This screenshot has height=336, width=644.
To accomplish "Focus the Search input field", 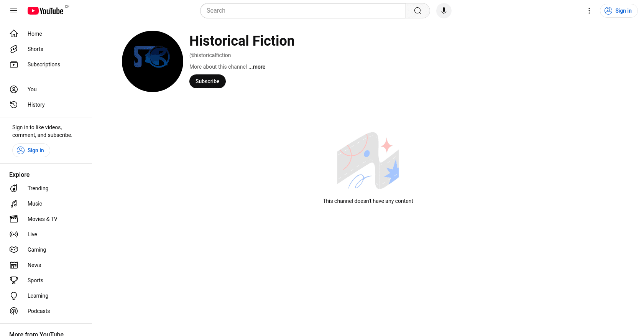I will click(x=303, y=11).
